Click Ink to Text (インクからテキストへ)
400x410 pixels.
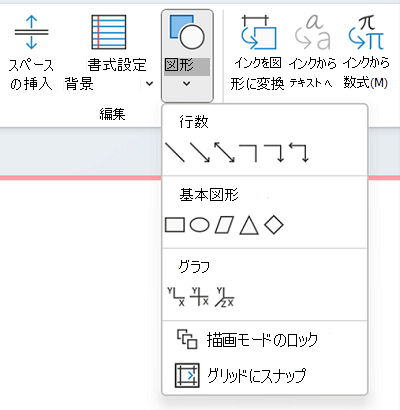(312, 53)
